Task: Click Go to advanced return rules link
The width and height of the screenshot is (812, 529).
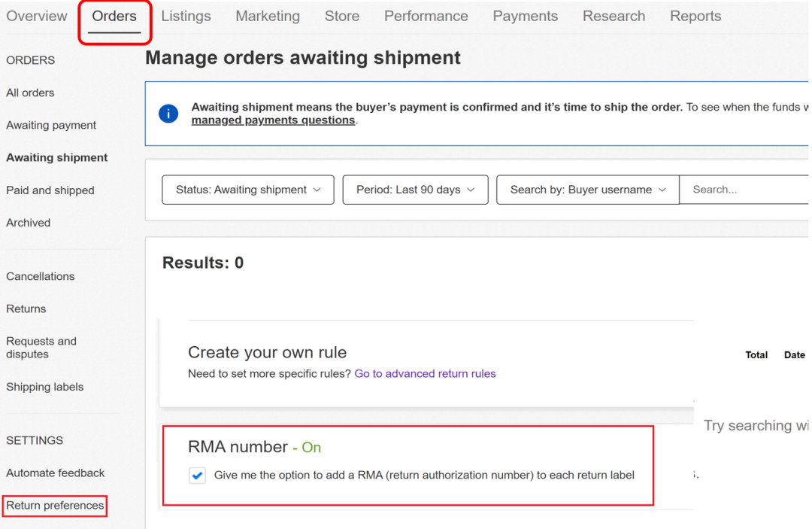Action: point(425,374)
